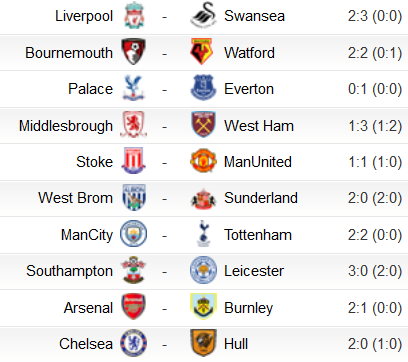Click the Tottenham cockerel crest
The width and height of the screenshot is (408, 362).
point(203,233)
